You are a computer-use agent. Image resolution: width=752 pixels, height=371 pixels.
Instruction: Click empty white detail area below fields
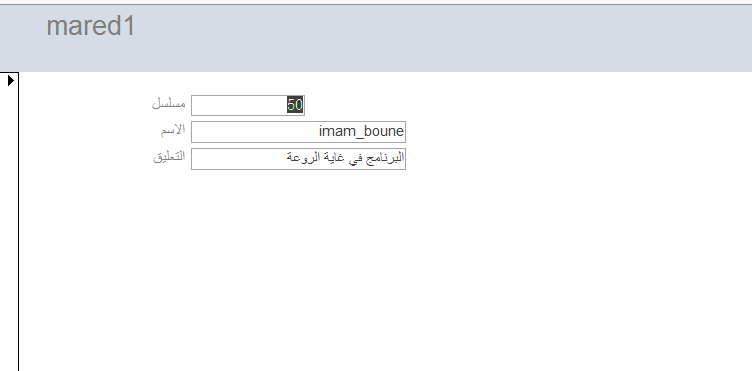coord(384,268)
